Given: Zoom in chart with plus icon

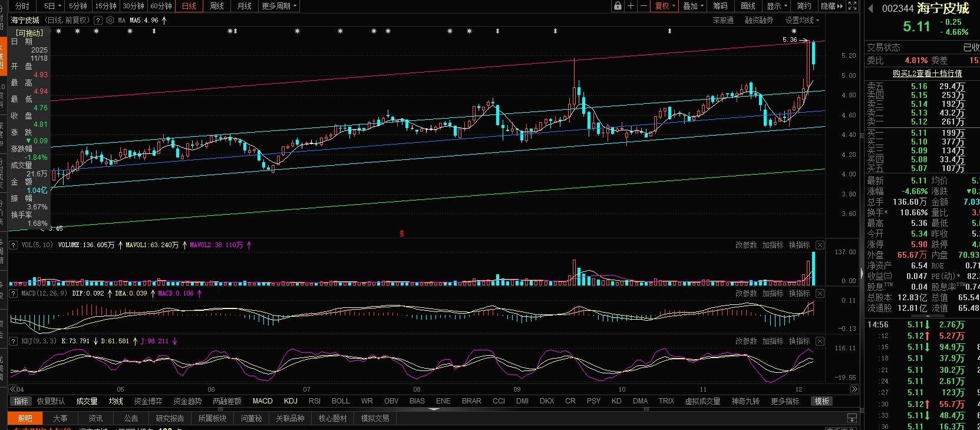Looking at the screenshot, I should (631, 6).
